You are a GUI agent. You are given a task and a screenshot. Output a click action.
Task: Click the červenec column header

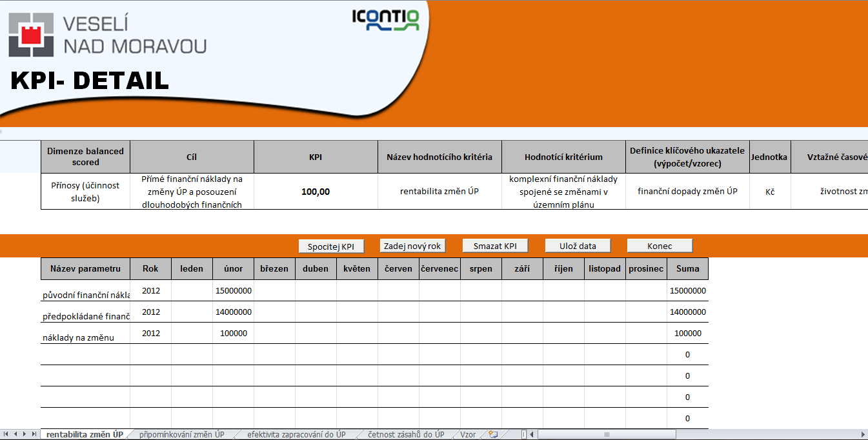[439, 268]
